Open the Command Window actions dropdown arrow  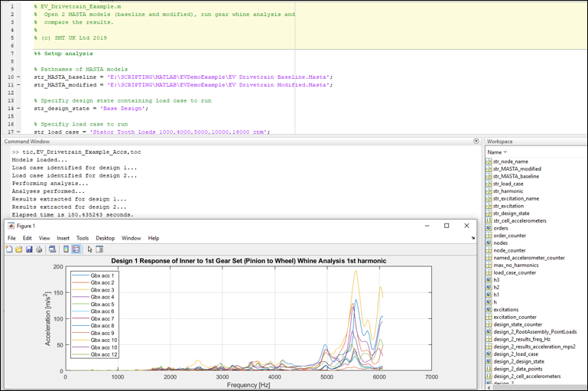(476, 142)
